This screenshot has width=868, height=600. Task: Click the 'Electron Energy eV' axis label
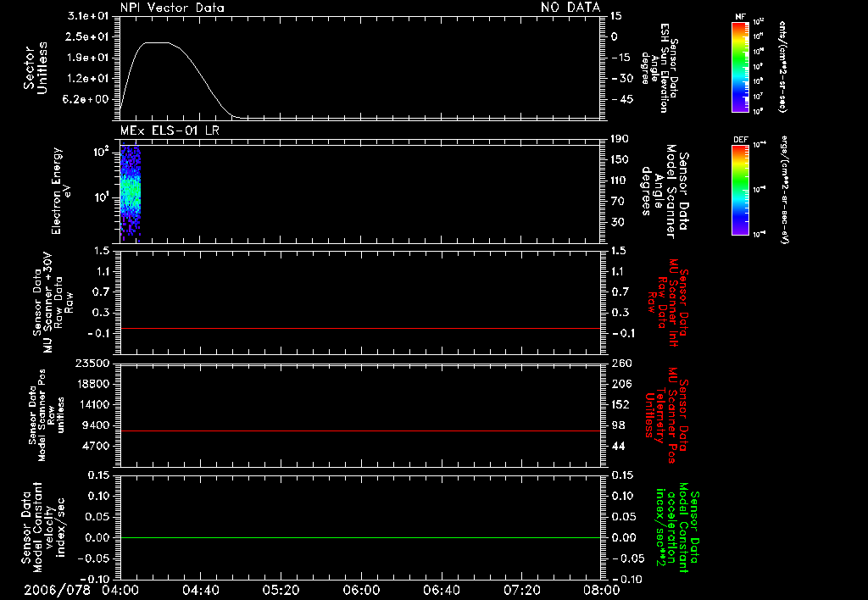(61, 191)
